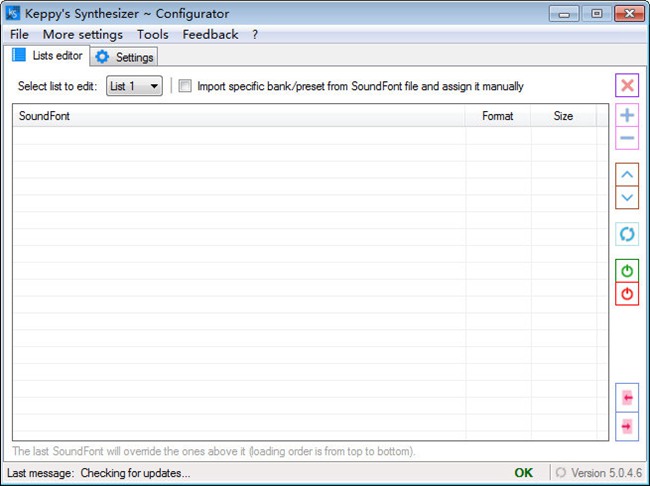Click the Checking for updates message
This screenshot has width=650, height=486.
[135, 473]
